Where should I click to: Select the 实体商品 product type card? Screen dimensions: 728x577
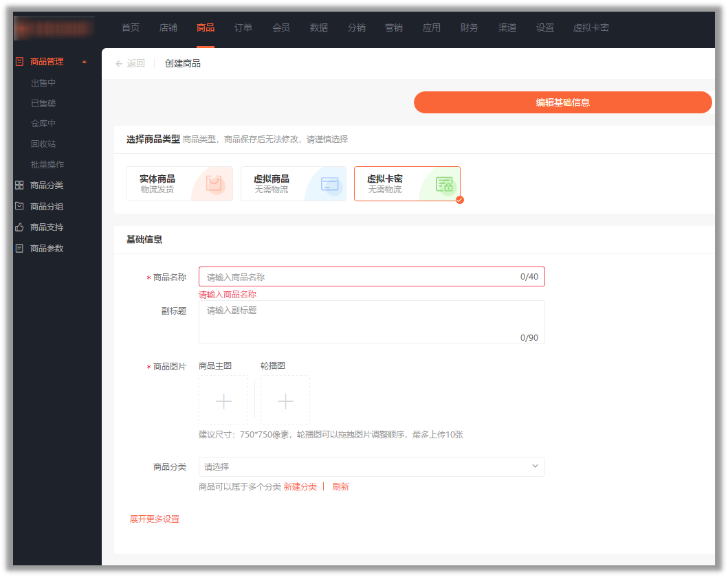click(x=179, y=183)
